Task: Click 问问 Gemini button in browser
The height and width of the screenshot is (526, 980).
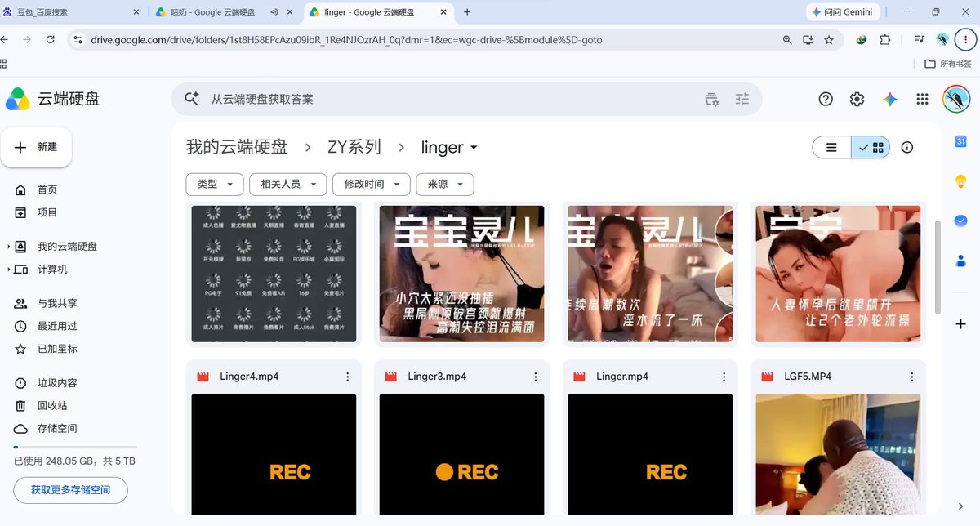Action: [843, 12]
